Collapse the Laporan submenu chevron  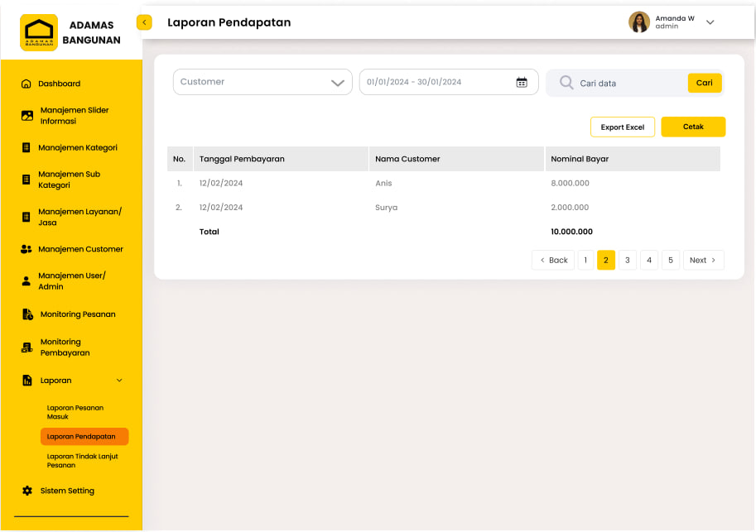pos(119,381)
